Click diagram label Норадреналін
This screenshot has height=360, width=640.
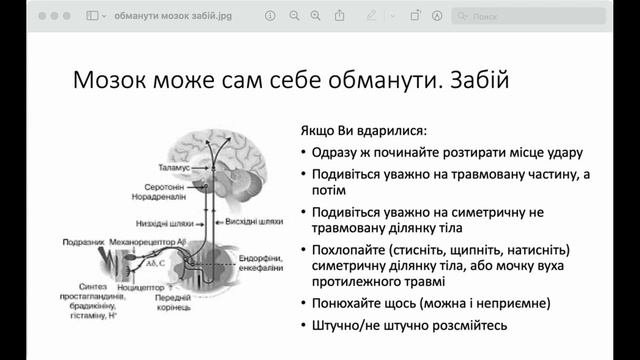[159, 197]
